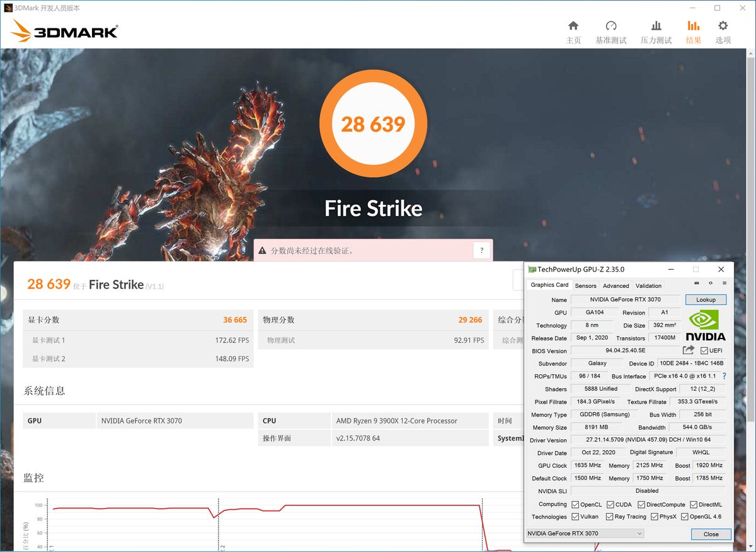Click the Driver Version field in GPU-Z
The image size is (756, 552).
click(x=648, y=440)
